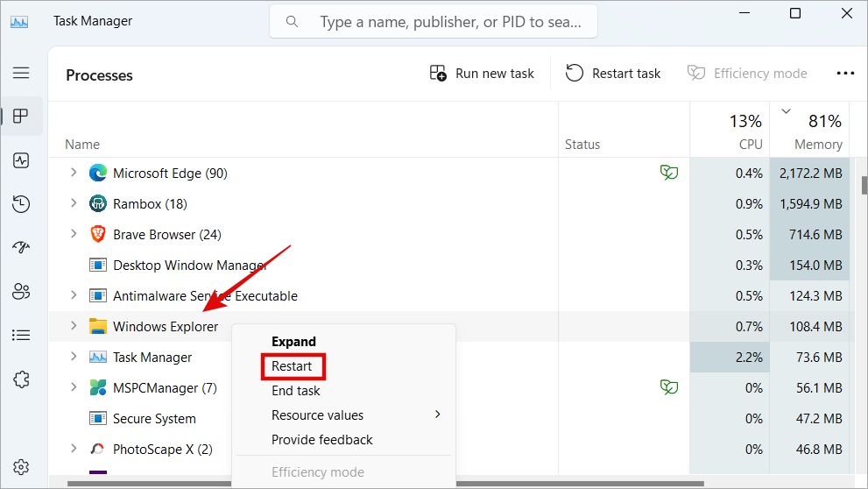Click the Efficiency mode toolbar button
This screenshot has width=868, height=489.
pyautogui.click(x=747, y=73)
